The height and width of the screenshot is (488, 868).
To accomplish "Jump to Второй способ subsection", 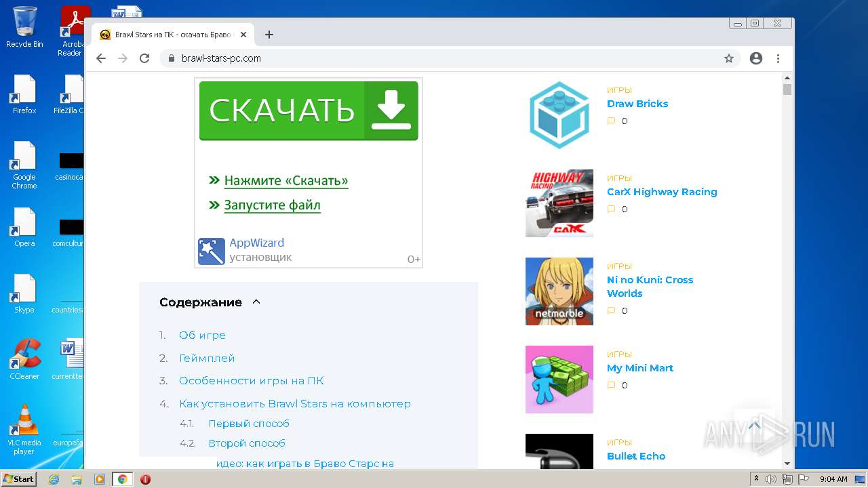I will (x=247, y=443).
